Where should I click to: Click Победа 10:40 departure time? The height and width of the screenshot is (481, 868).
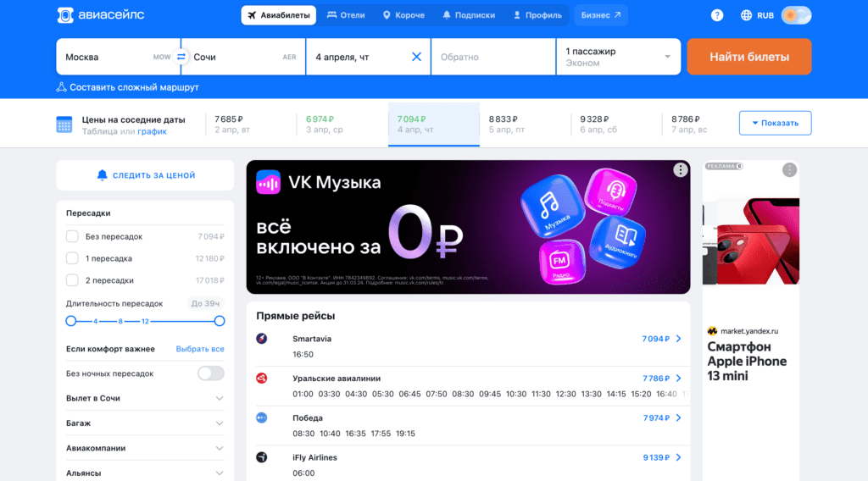click(330, 434)
